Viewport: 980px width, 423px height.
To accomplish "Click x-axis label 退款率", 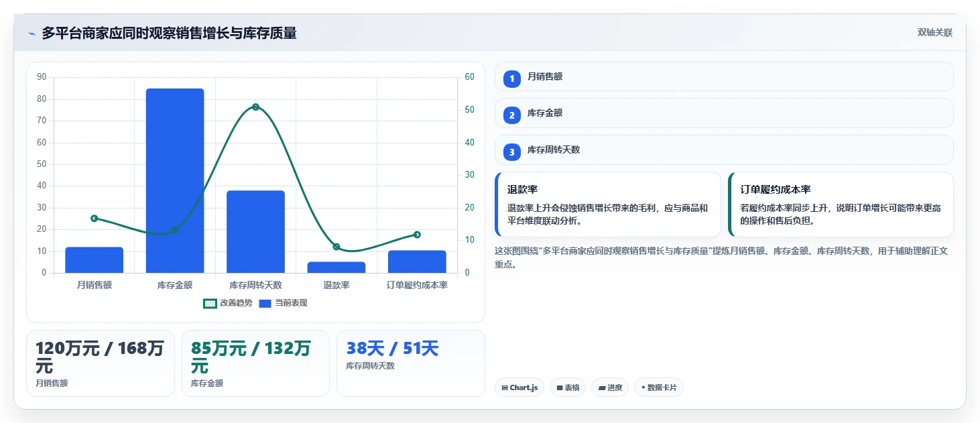I will [x=336, y=285].
